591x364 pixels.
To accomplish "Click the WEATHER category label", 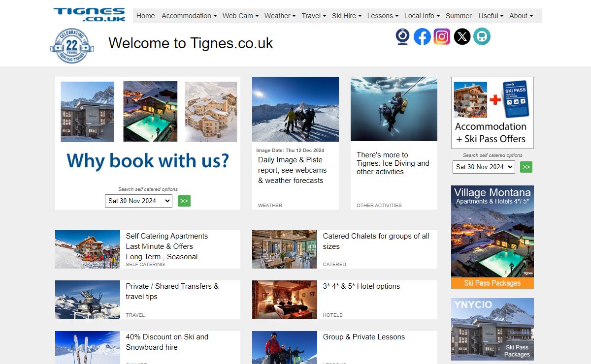I will pyautogui.click(x=270, y=205).
